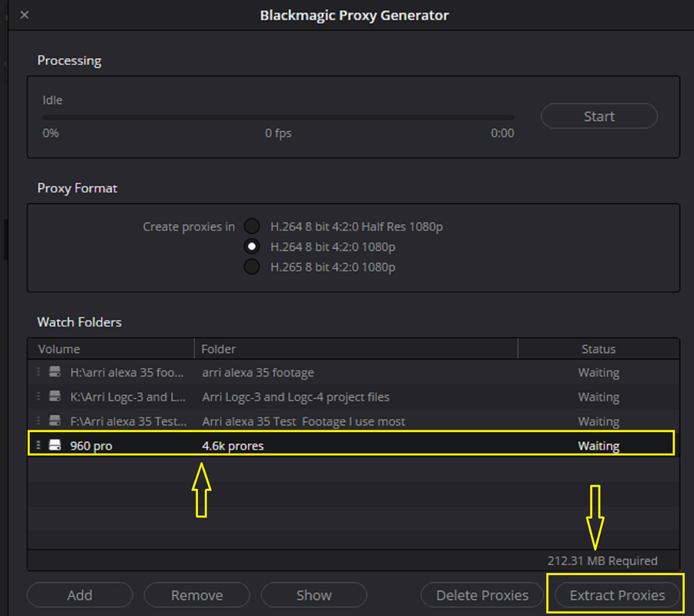Remove the selected watch folder

coord(197,595)
